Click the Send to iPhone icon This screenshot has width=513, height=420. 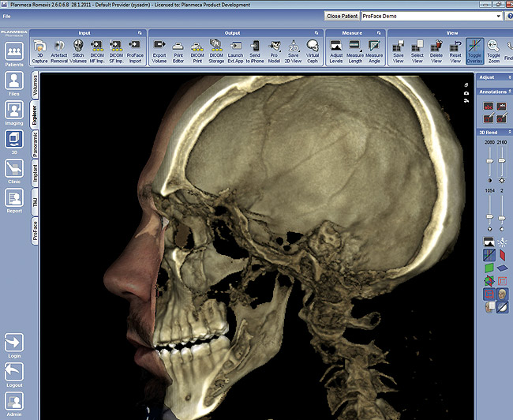(254, 51)
